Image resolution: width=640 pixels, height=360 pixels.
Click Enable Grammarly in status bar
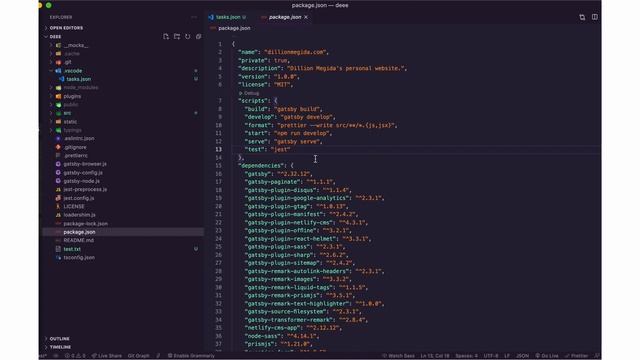coord(191,356)
